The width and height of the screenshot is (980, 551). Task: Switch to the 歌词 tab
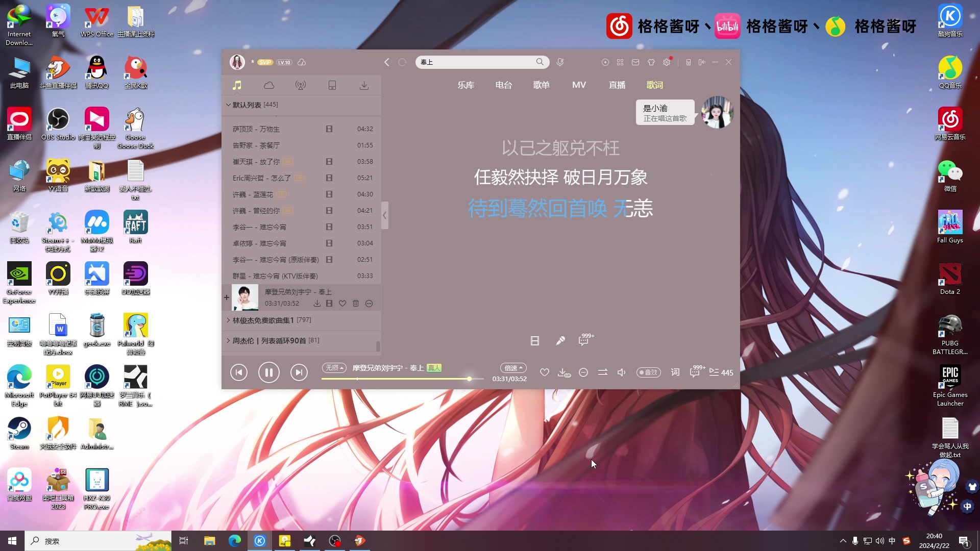[655, 85]
